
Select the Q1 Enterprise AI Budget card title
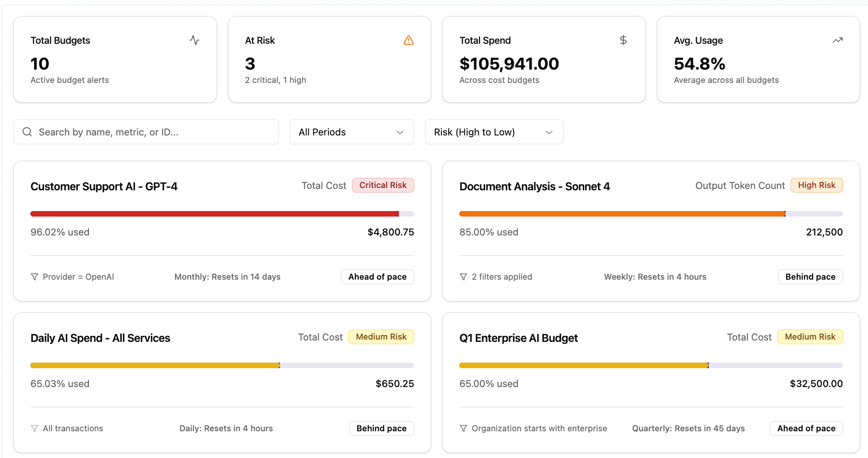click(518, 338)
